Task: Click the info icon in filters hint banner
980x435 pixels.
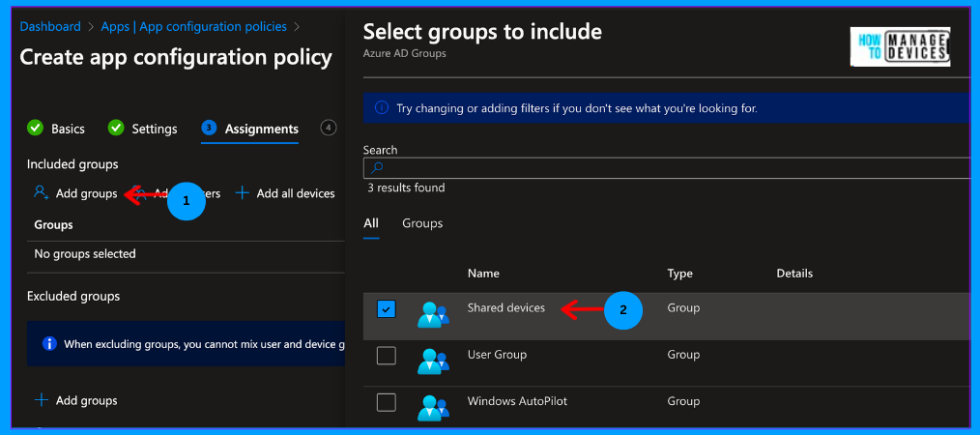Action: pyautogui.click(x=381, y=108)
